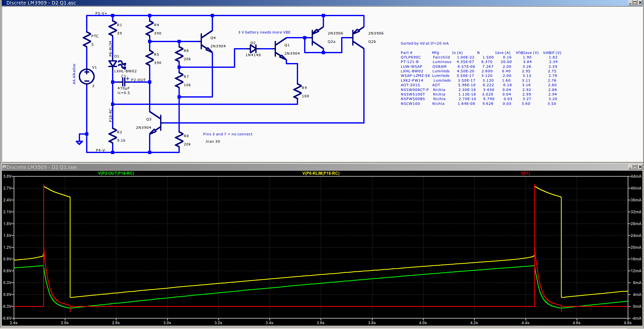Screen dimensions: 644x329
Task: Restore the waveform viewer window
Action: 634,167
